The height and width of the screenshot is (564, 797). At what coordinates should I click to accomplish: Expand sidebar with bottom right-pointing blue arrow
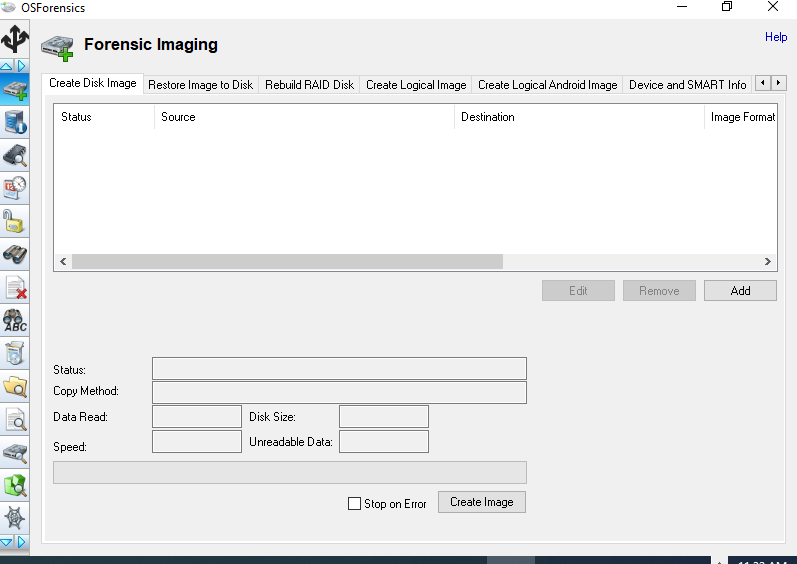[x=22, y=542]
